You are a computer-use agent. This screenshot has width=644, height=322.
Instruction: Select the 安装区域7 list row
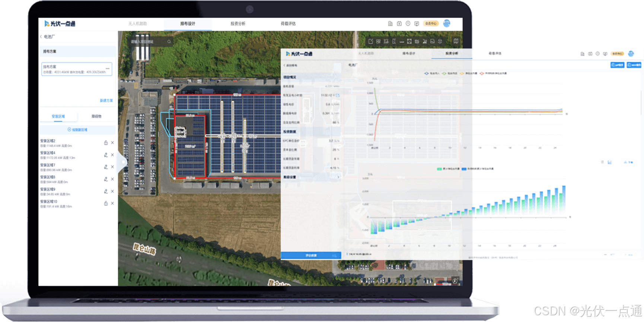[x=77, y=167]
